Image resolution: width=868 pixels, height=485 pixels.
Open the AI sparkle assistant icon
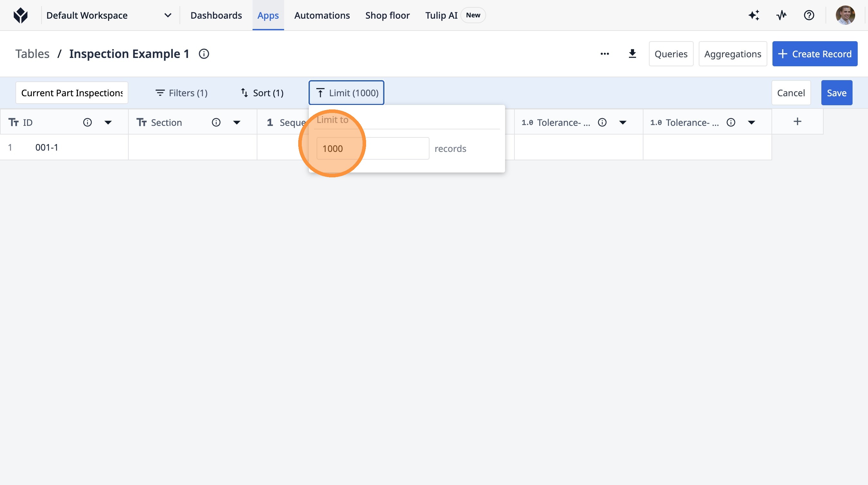click(x=754, y=15)
